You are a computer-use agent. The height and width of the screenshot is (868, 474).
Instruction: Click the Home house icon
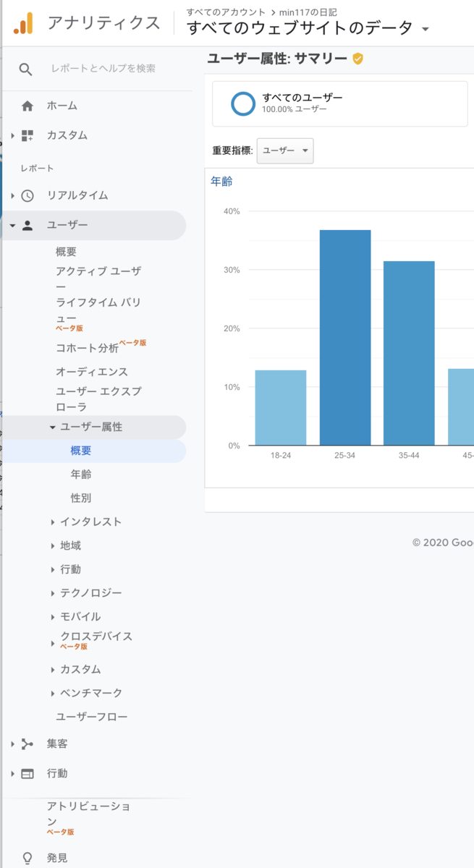point(27,106)
